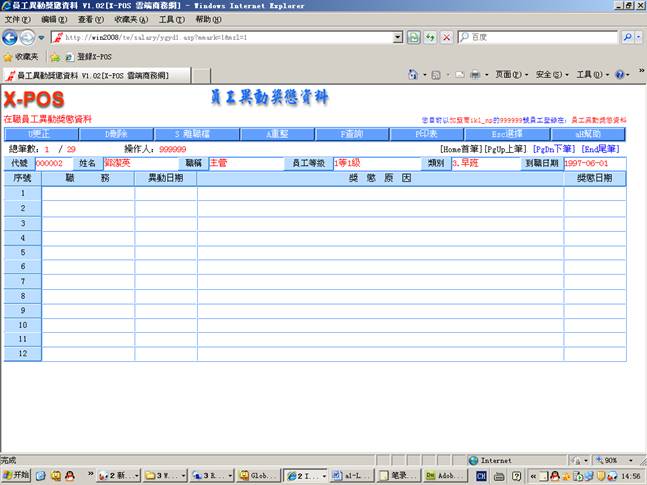Click the Windows 开始 Start button
Viewport: 647px width, 485px height.
point(17,476)
